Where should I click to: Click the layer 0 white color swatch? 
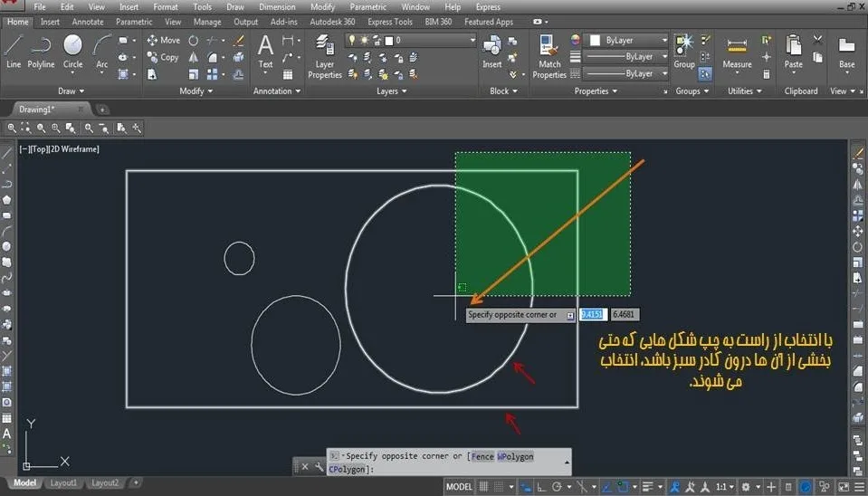[388, 41]
